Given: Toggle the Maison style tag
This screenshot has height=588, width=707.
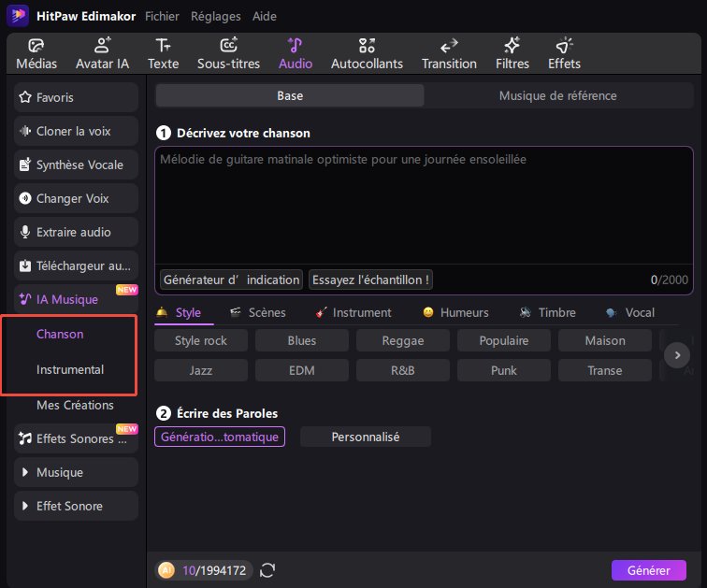Looking at the screenshot, I should click(x=605, y=340).
